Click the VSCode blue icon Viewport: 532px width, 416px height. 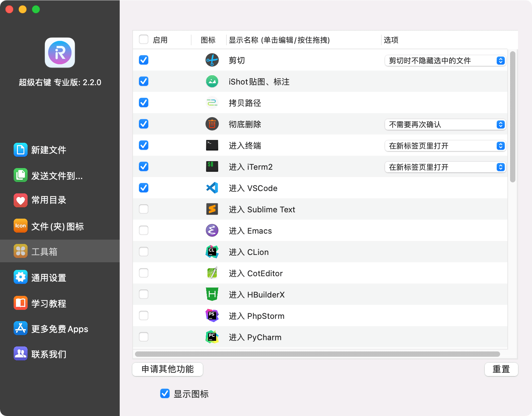pos(212,188)
